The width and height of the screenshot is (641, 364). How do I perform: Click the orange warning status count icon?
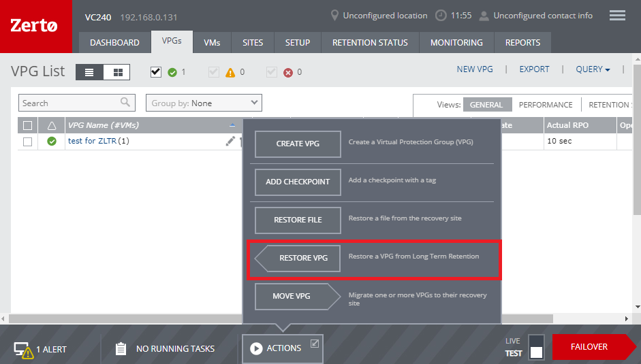tap(230, 73)
